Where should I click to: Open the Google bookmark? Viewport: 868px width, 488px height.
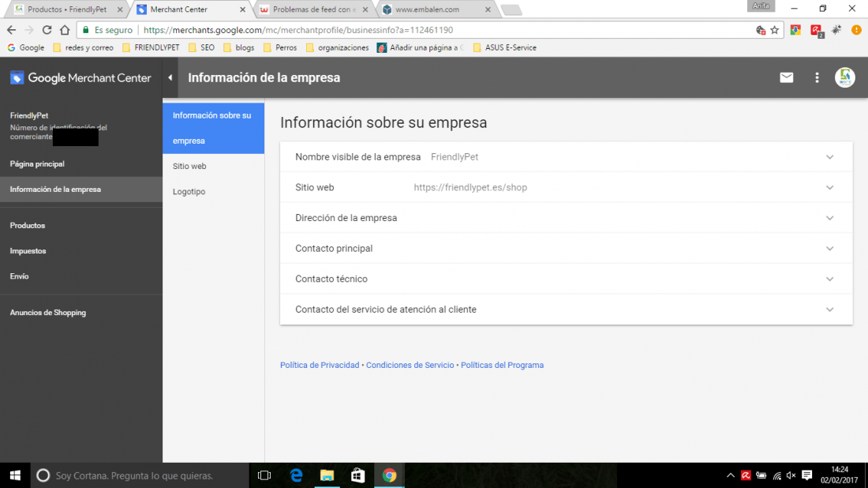coord(25,47)
